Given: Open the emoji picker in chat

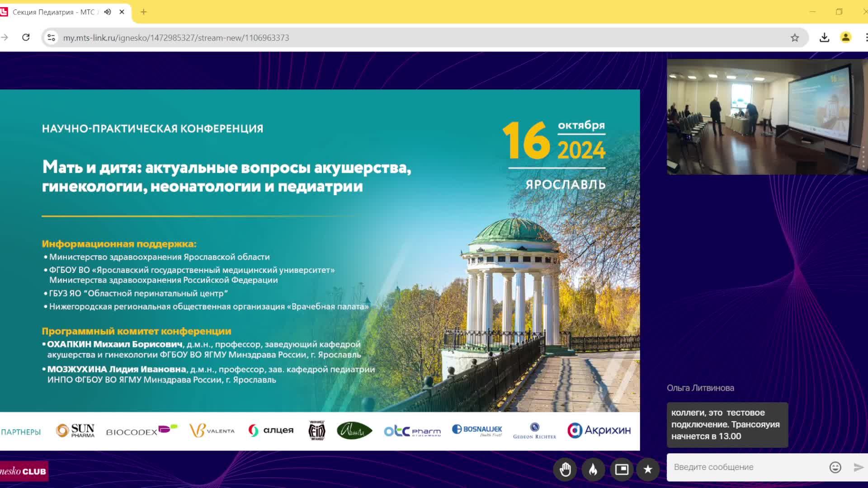Looking at the screenshot, I should 836,467.
